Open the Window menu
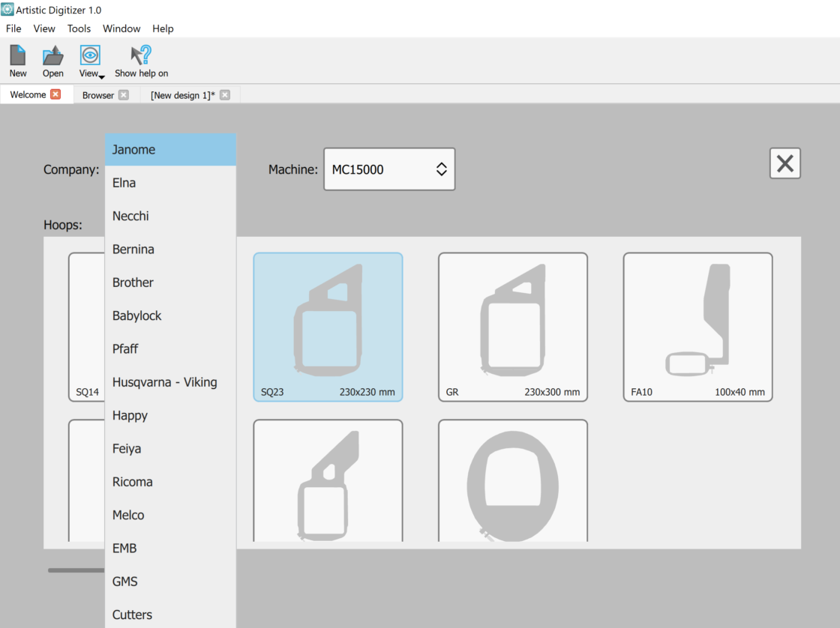 point(121,28)
